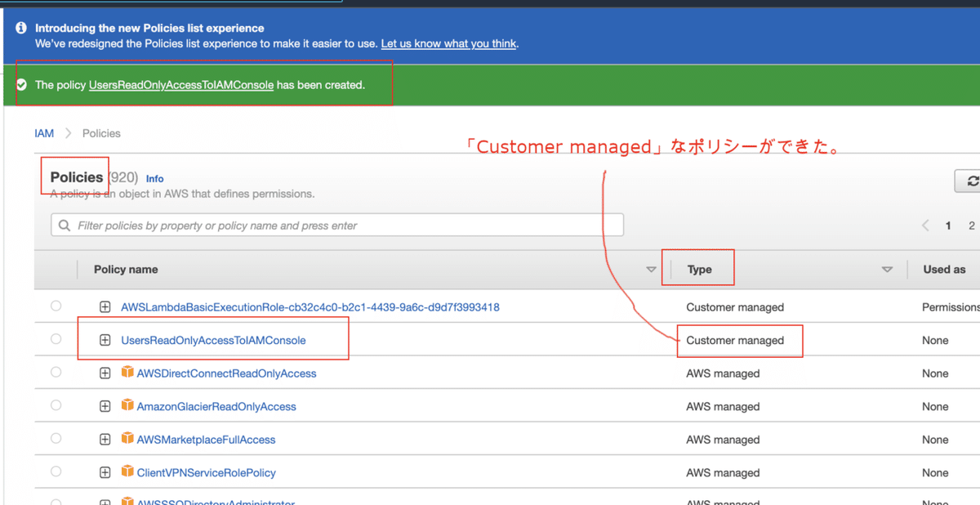980x505 pixels.
Task: Click 'None' in UsersReadOnlyAccessToIAMConsole row
Action: tap(935, 340)
